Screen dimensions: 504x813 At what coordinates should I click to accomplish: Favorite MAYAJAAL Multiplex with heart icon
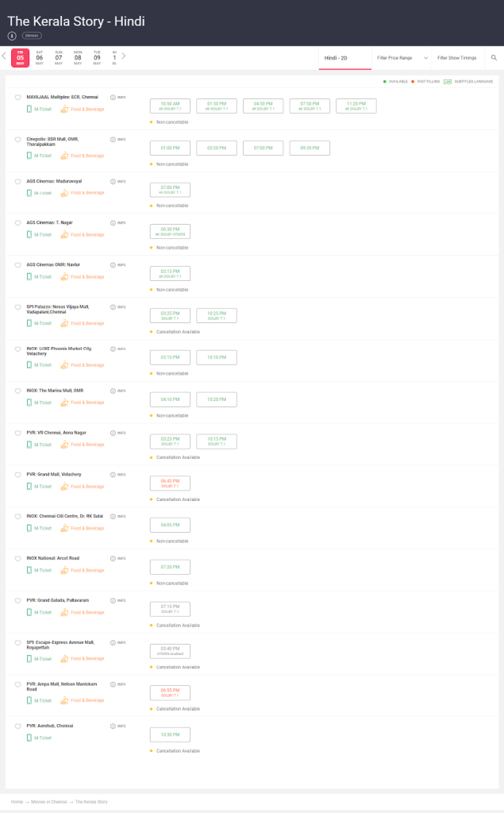tap(17, 98)
